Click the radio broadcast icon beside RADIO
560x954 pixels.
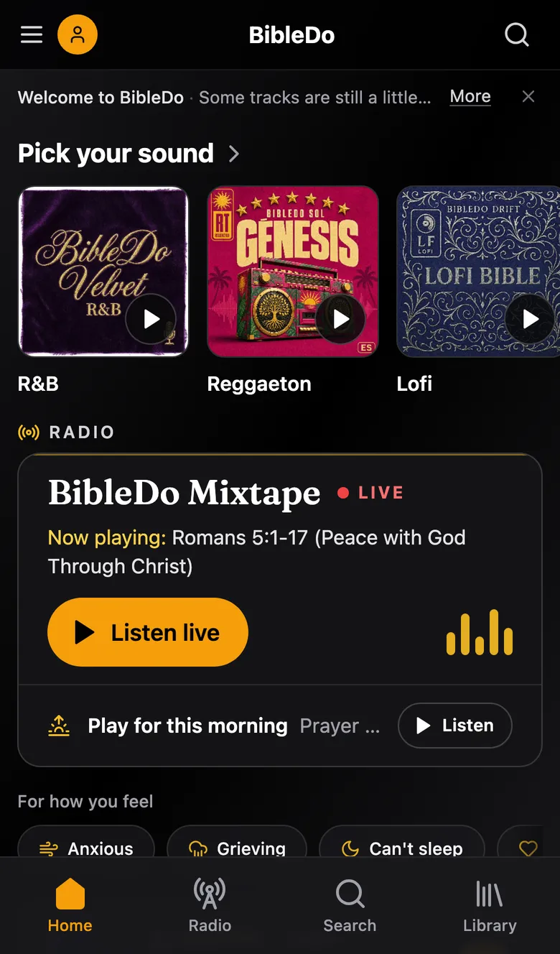(x=29, y=432)
